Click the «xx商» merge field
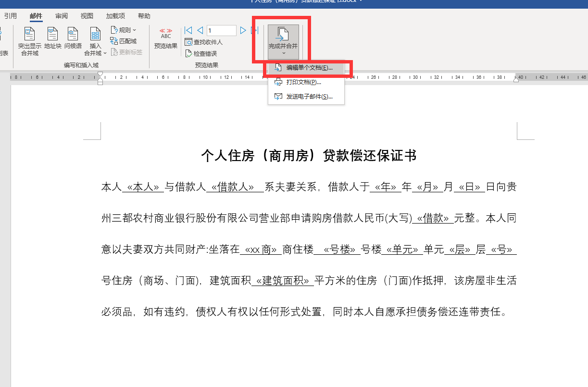The height and width of the screenshot is (387, 588). pos(261,250)
